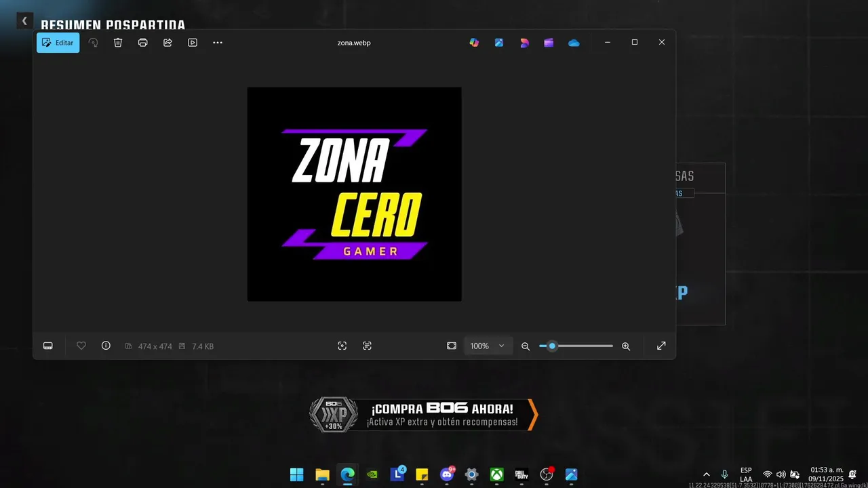Fit the image to the window
This screenshot has width=868, height=488.
(x=452, y=346)
